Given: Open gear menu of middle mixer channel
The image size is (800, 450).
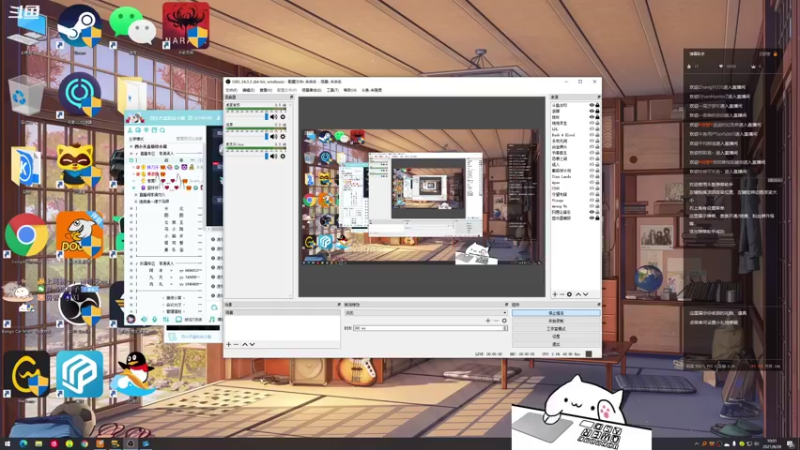Looking at the screenshot, I should click(x=283, y=137).
